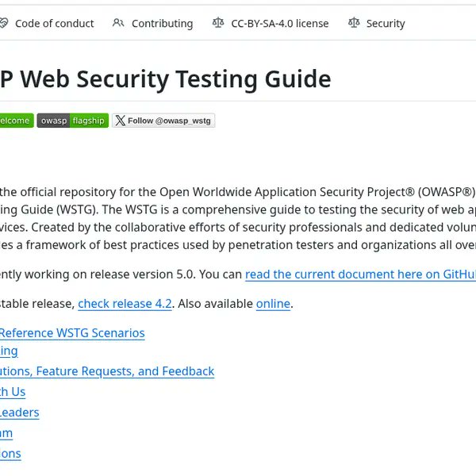Switch to the Contributing tab

click(152, 23)
